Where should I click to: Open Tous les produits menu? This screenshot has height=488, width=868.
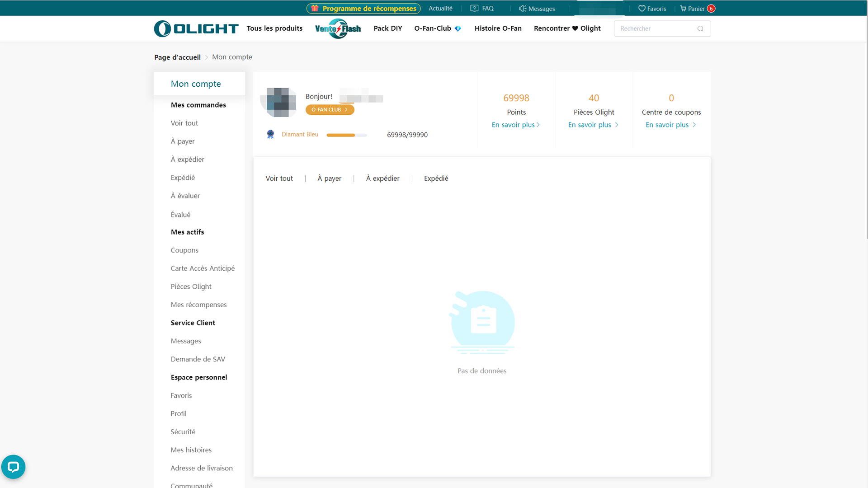coord(274,28)
